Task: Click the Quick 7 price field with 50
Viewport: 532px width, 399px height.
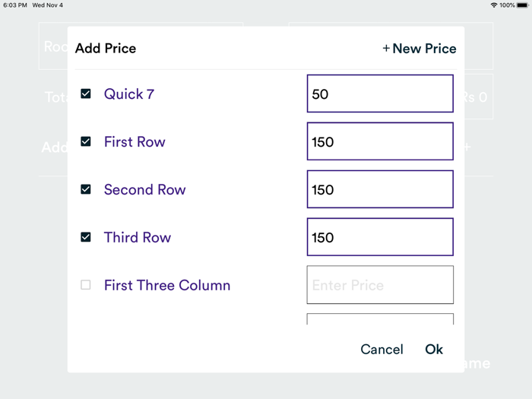Action: coord(380,93)
